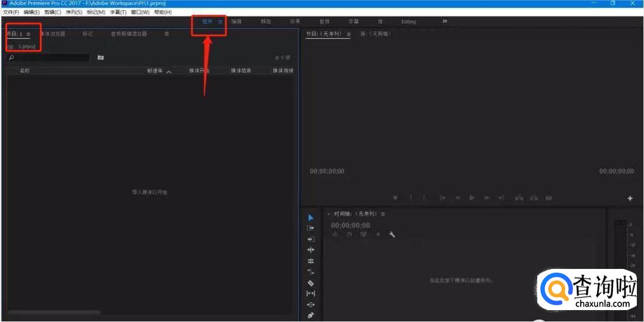Select the Pen tool in tools panel
Viewport: 644px width, 322px height.
click(311, 315)
